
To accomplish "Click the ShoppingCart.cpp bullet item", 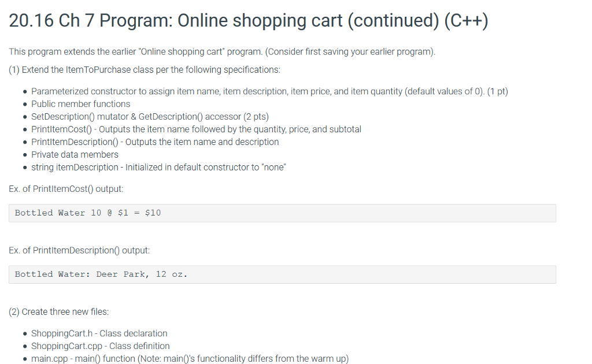I will [x=101, y=346].
